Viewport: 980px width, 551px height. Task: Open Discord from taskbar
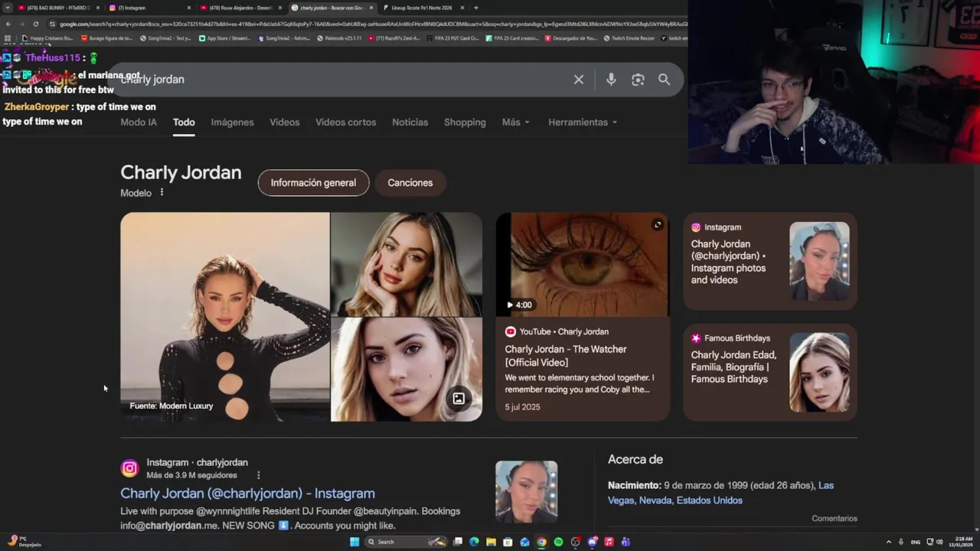[592, 542]
